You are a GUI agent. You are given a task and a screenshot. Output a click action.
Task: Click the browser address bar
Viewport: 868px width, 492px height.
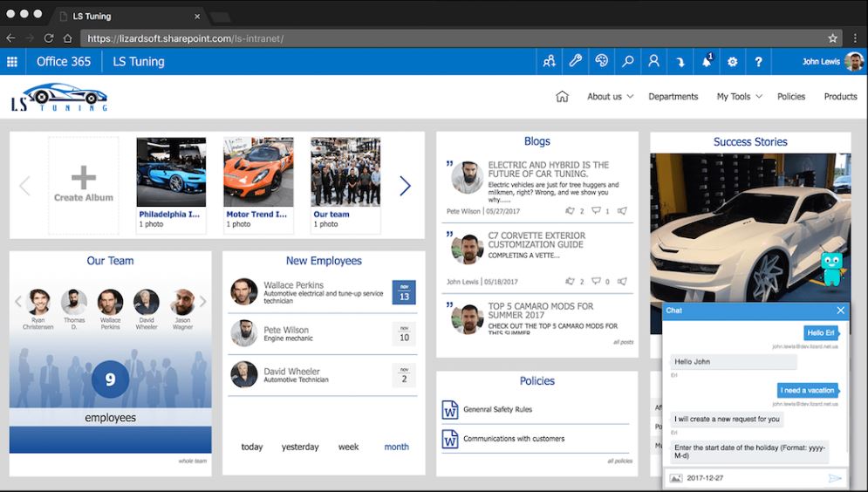461,38
